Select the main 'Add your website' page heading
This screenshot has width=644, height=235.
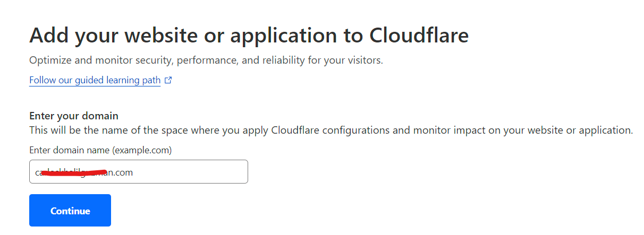tap(249, 35)
